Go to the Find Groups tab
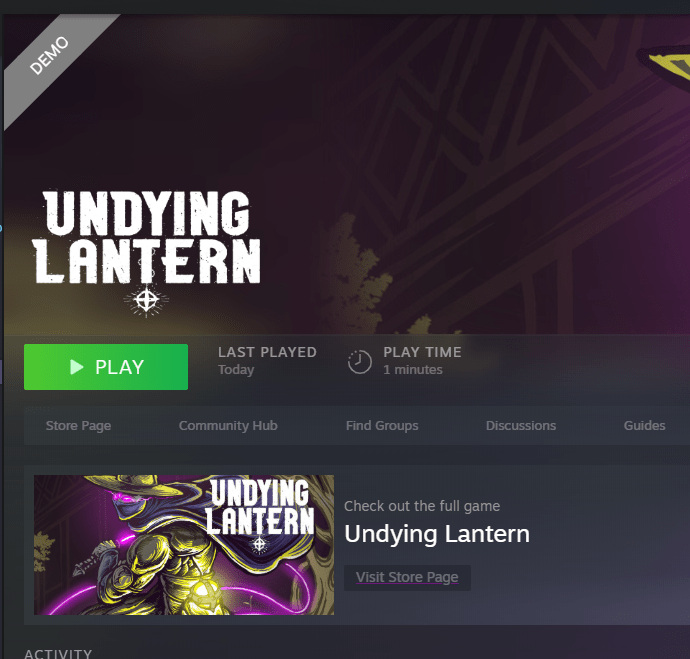The height and width of the screenshot is (659, 690). [382, 425]
